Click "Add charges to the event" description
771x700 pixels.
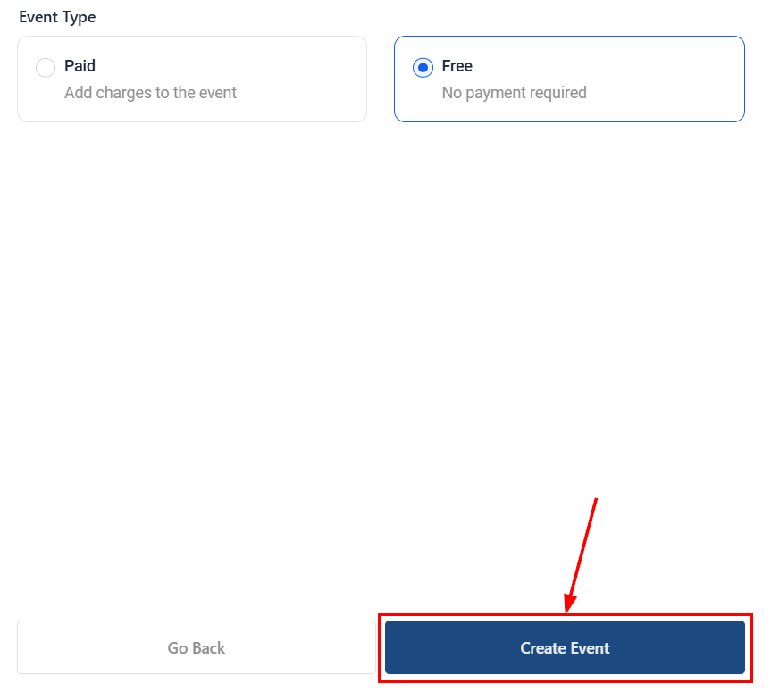point(150,93)
